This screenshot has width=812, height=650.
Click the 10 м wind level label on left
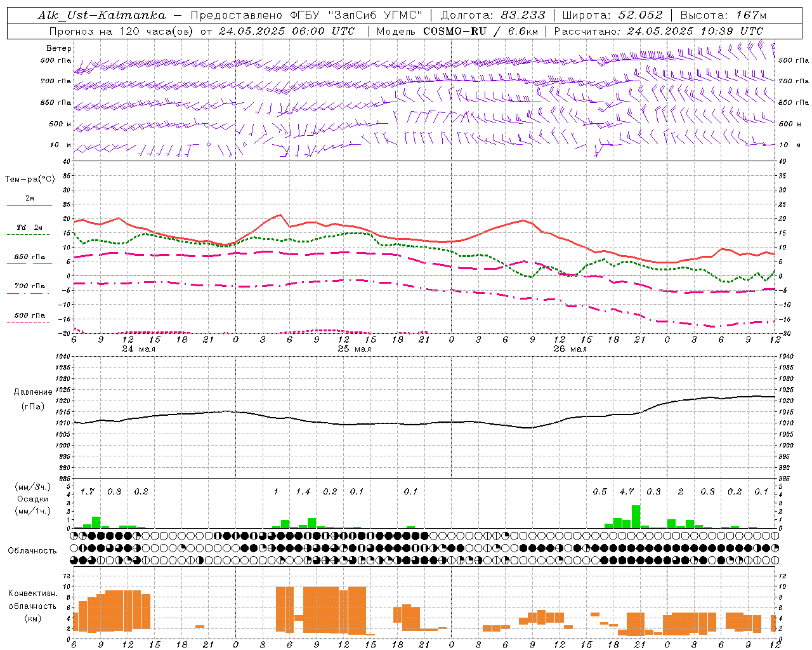click(60, 145)
